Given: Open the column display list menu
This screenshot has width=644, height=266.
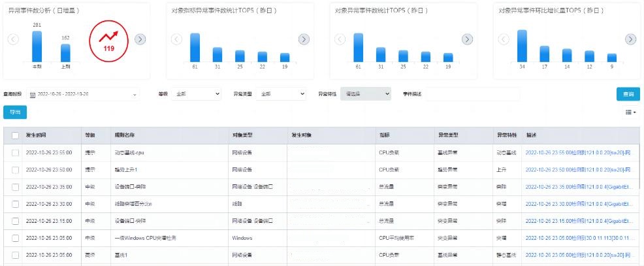Looking at the screenshot, I should (x=630, y=112).
